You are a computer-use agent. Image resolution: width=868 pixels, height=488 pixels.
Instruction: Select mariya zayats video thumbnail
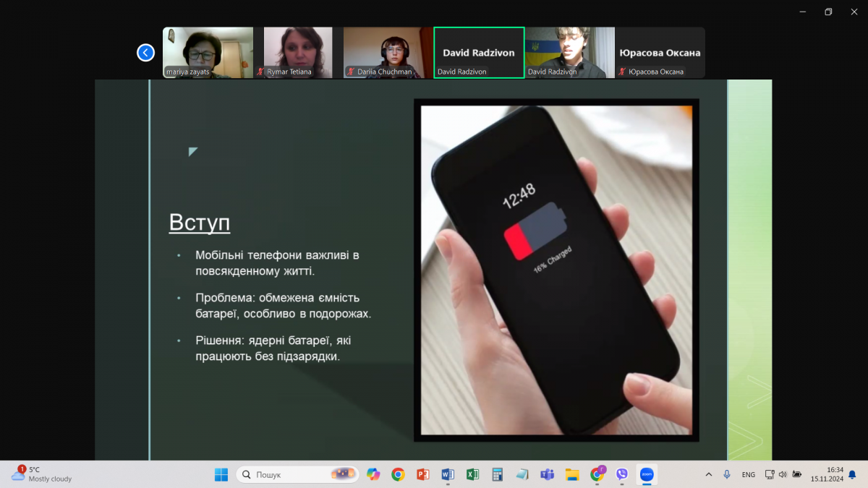tap(208, 53)
